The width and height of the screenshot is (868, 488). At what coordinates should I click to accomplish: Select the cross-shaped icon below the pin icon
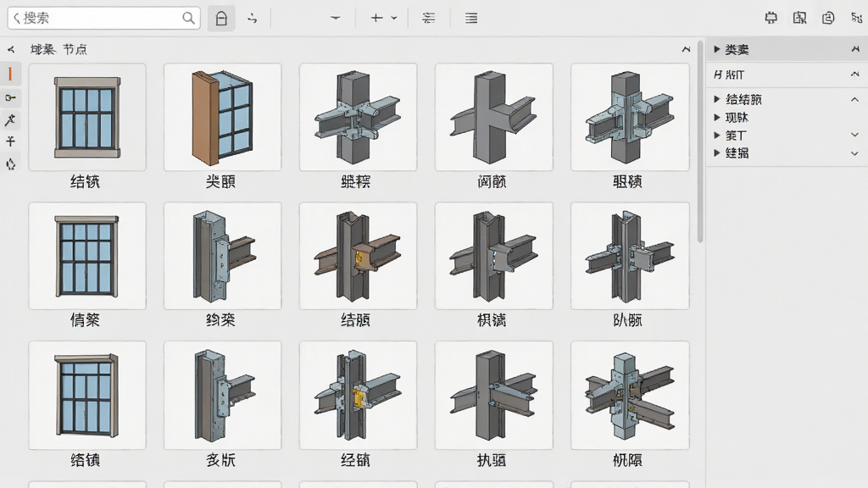click(10, 141)
